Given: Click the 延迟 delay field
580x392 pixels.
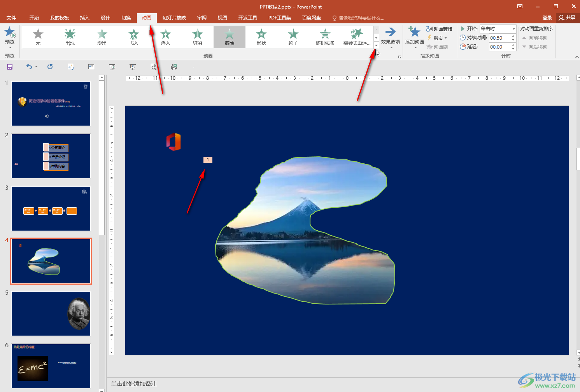Looking at the screenshot, I should pyautogui.click(x=500, y=47).
